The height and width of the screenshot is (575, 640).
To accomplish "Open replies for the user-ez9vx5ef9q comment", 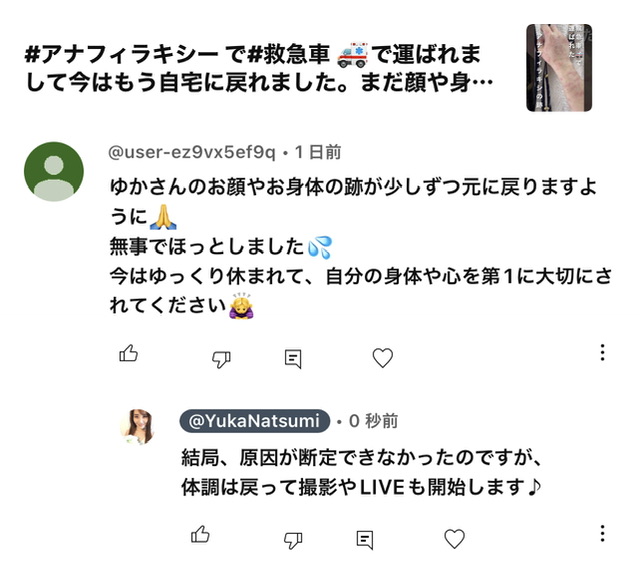I will click(293, 358).
